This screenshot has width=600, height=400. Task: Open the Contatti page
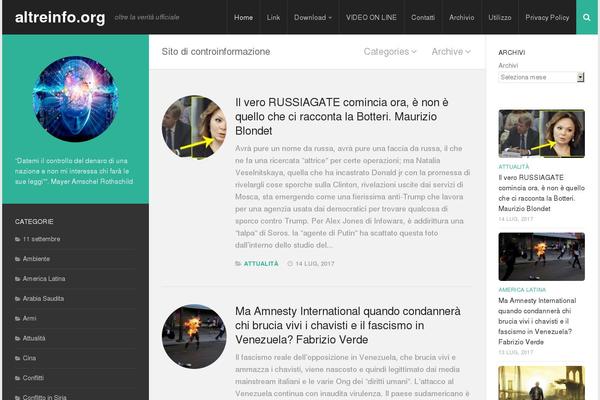click(423, 17)
